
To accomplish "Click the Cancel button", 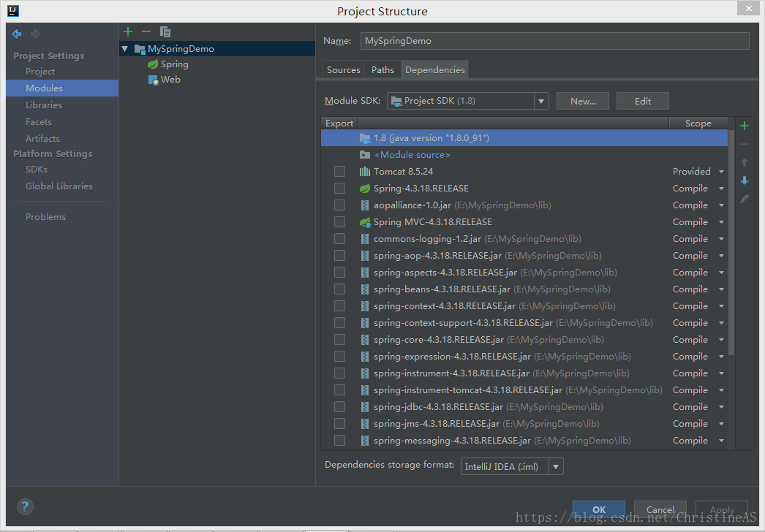I will point(660,509).
